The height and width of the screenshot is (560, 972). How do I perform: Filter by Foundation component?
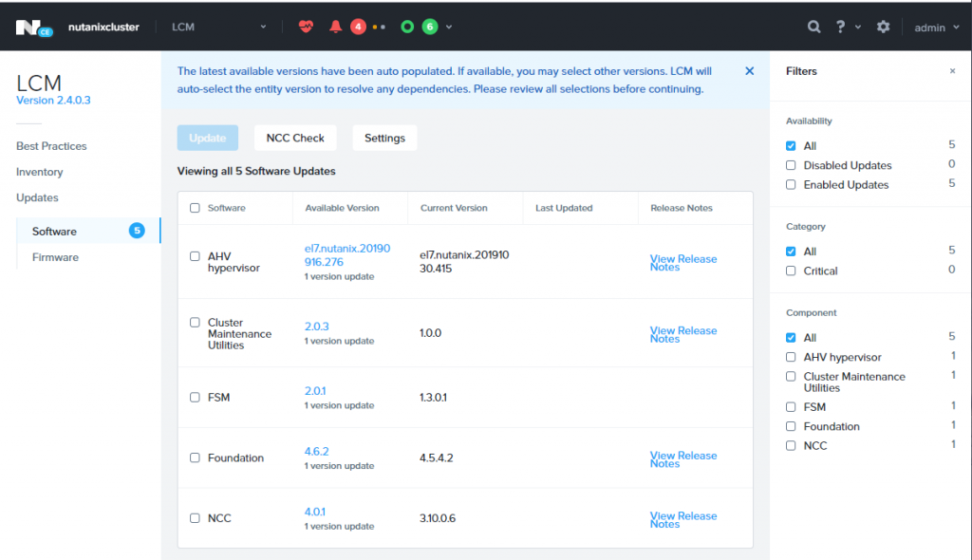click(x=791, y=426)
